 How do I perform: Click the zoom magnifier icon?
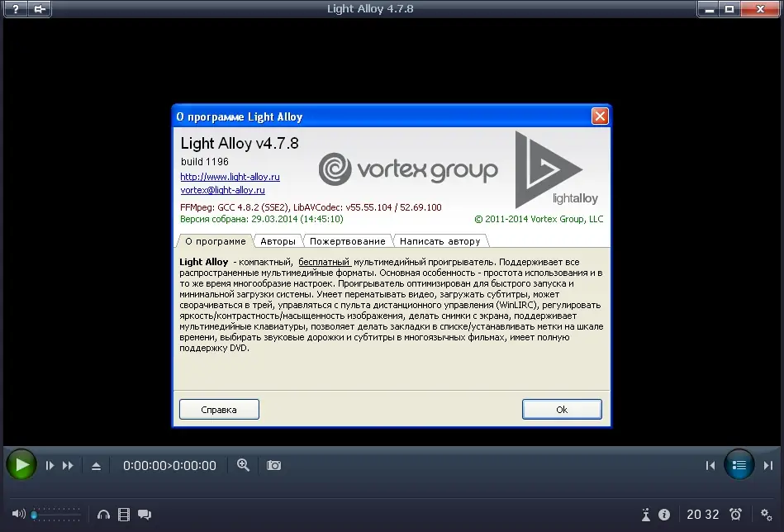[x=243, y=465]
